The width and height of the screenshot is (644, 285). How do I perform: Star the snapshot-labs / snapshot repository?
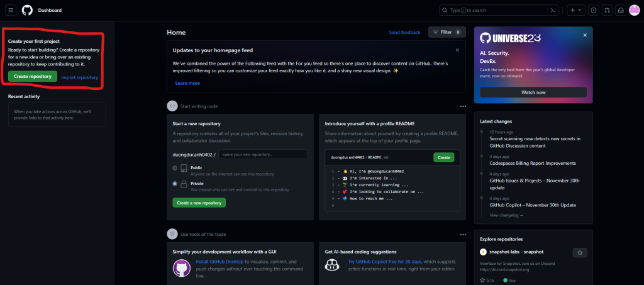[579, 252]
